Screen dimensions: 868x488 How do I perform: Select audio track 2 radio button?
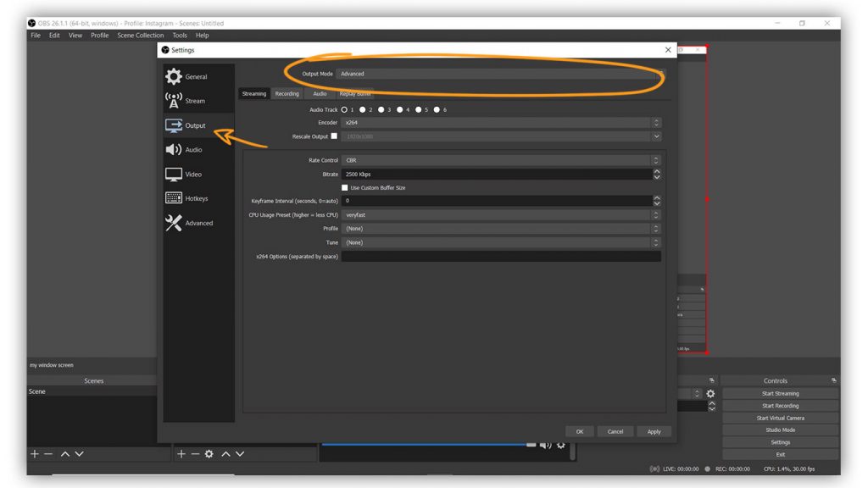[x=363, y=109]
